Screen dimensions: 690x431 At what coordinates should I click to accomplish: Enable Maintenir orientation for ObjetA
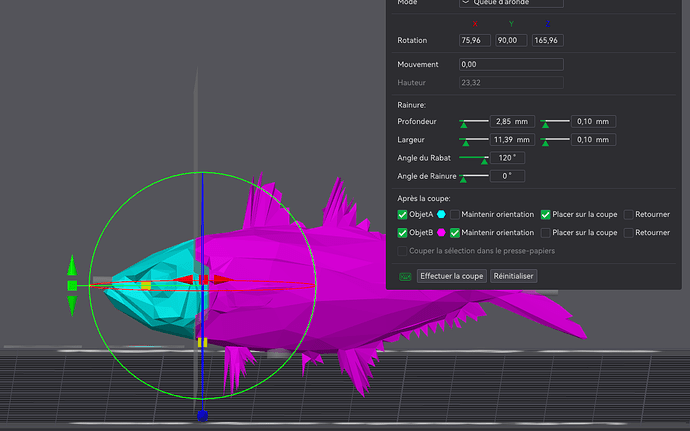[x=455, y=214]
